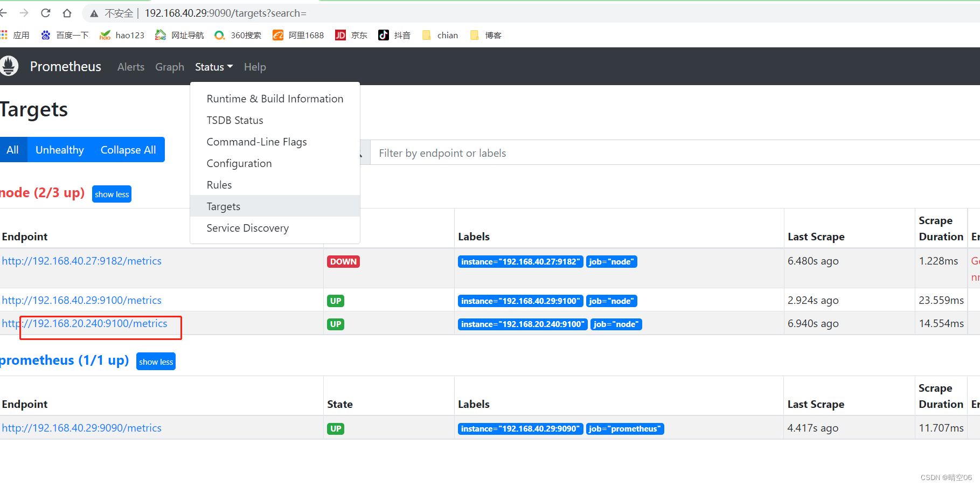The image size is (980, 486).
Task: Open the 192.168.20.240:9100 metrics endpoint link
Action: click(x=84, y=323)
